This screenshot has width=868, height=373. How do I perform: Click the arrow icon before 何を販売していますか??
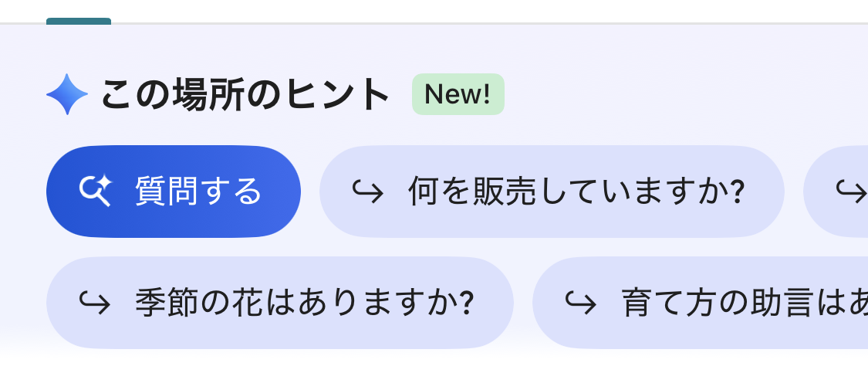367,191
